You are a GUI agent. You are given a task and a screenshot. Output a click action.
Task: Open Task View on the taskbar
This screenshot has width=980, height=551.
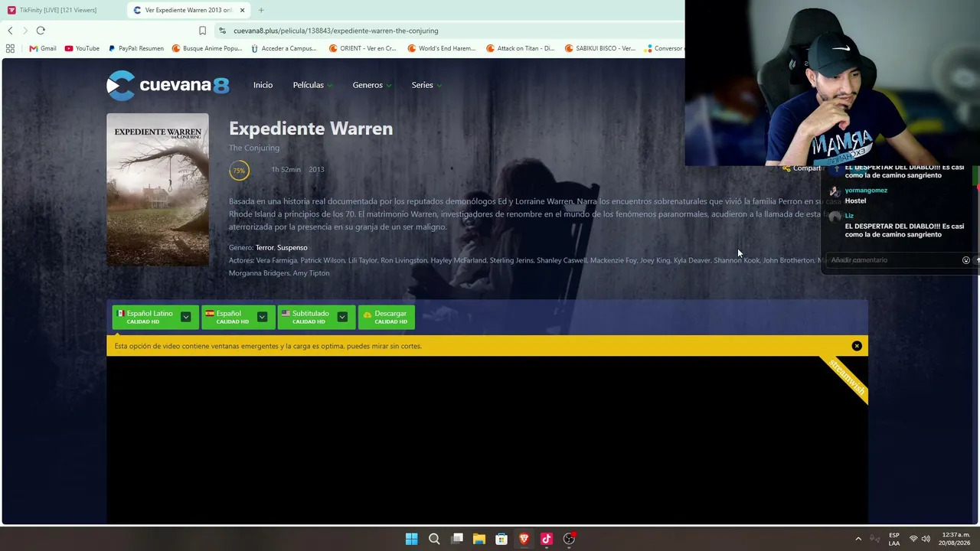pyautogui.click(x=457, y=539)
